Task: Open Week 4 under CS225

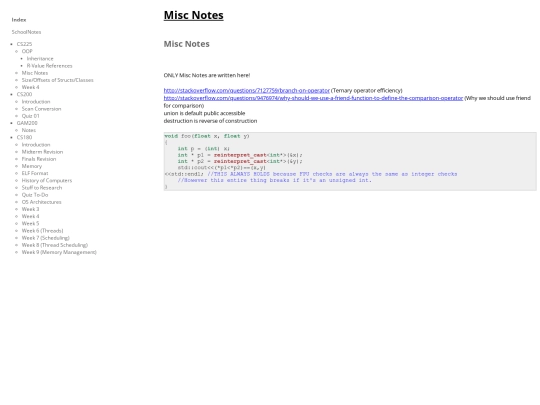Action: (31, 87)
